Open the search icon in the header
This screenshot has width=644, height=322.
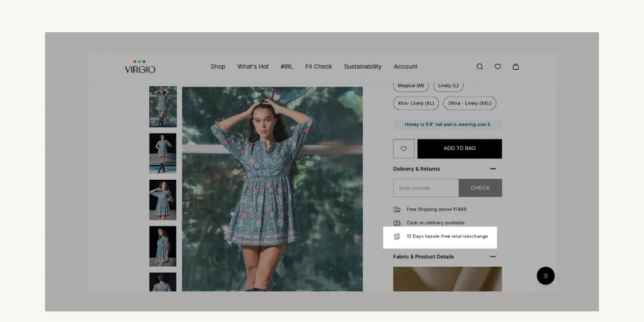coord(479,67)
